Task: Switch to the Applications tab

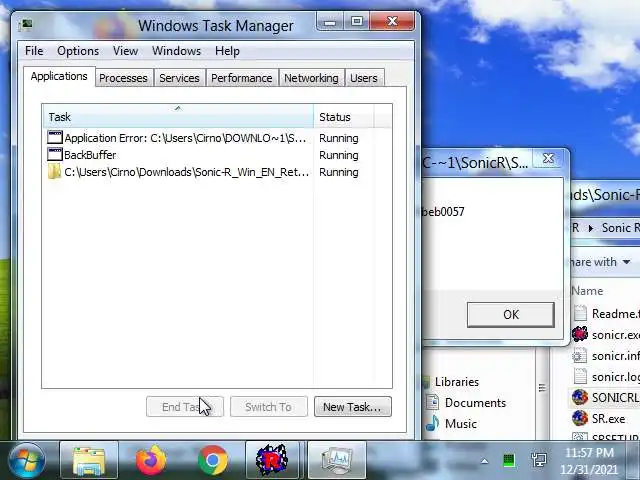Action: click(59, 77)
